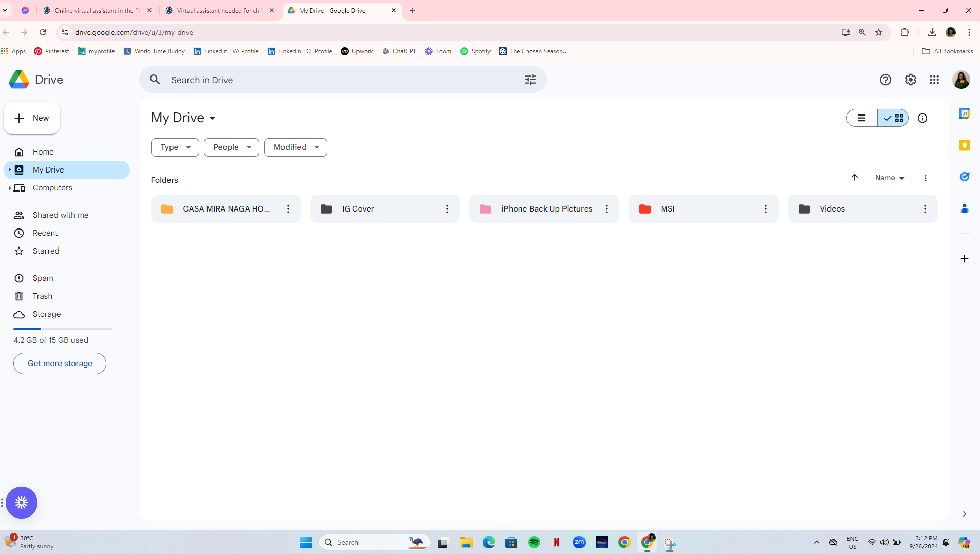Open the Pinterest bookmark

[51, 51]
